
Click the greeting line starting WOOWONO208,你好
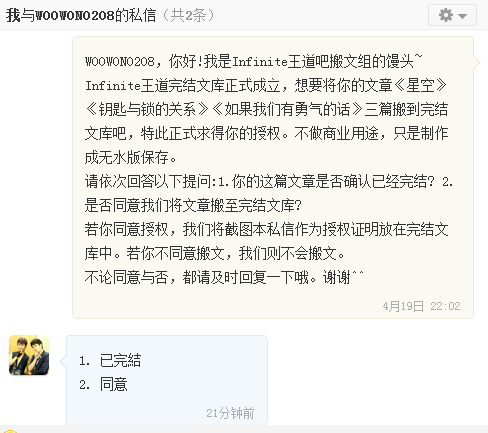click(x=254, y=61)
